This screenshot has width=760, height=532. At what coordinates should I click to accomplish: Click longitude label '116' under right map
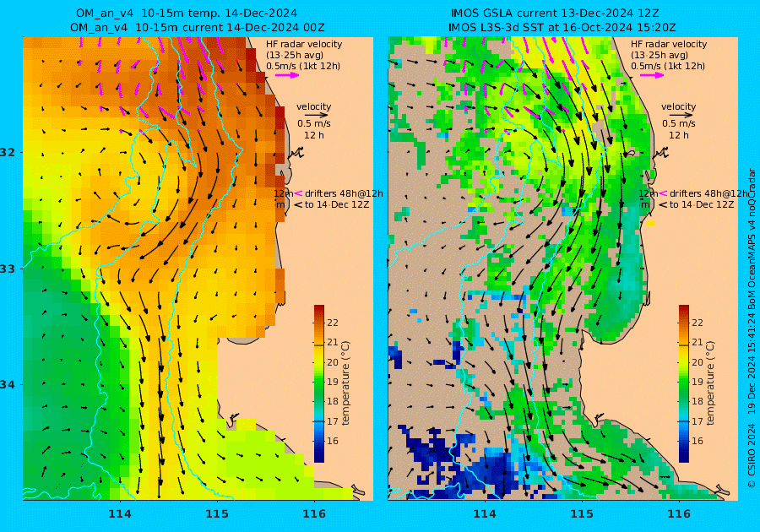(679, 514)
